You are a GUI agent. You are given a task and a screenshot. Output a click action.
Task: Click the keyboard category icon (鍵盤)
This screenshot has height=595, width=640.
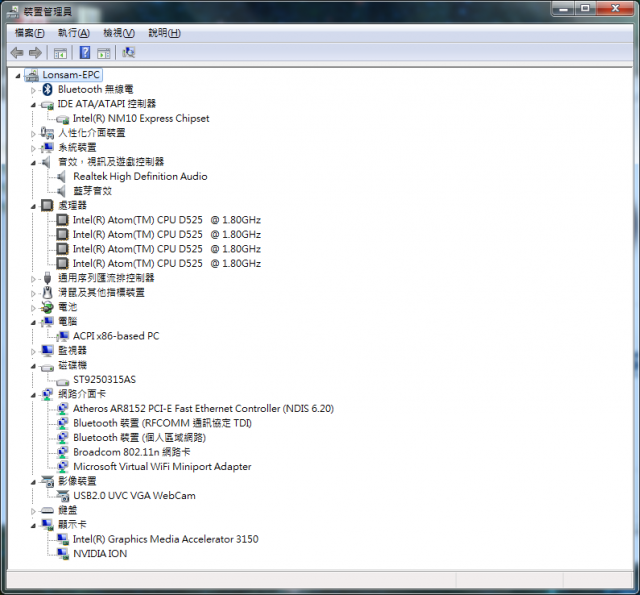(47, 511)
